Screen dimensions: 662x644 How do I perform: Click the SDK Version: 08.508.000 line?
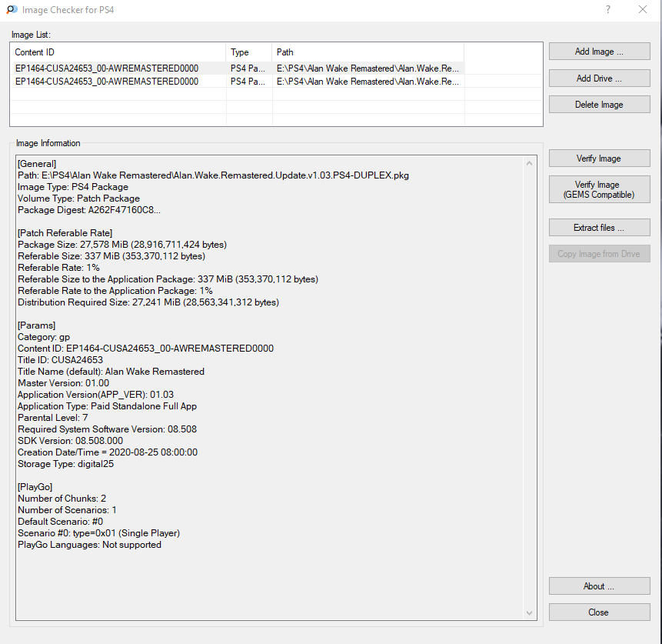coord(71,441)
